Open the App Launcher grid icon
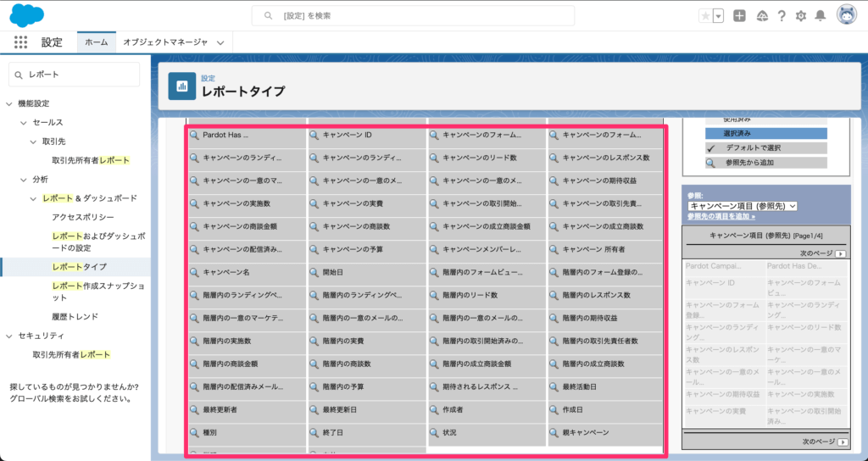The height and width of the screenshot is (461, 868). 20,42
